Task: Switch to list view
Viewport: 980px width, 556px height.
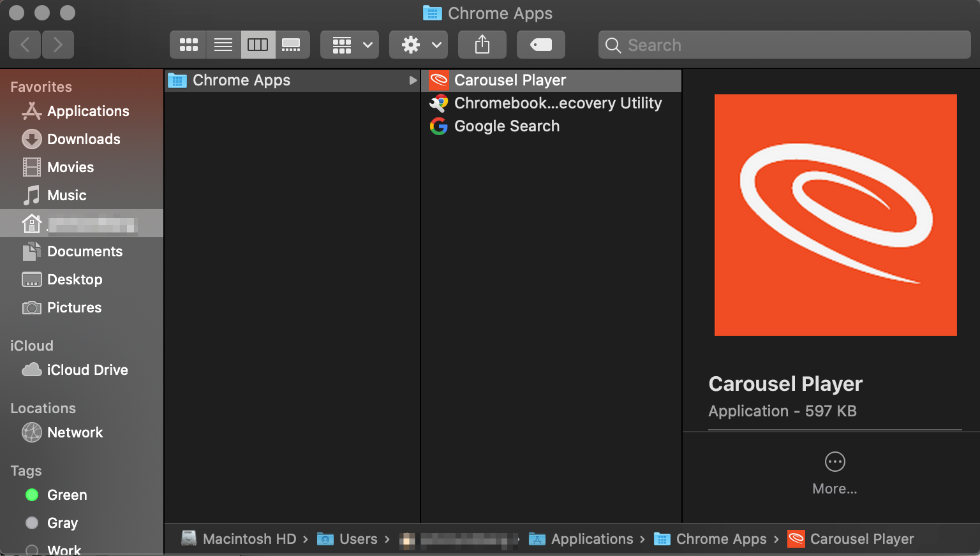Action: 223,45
